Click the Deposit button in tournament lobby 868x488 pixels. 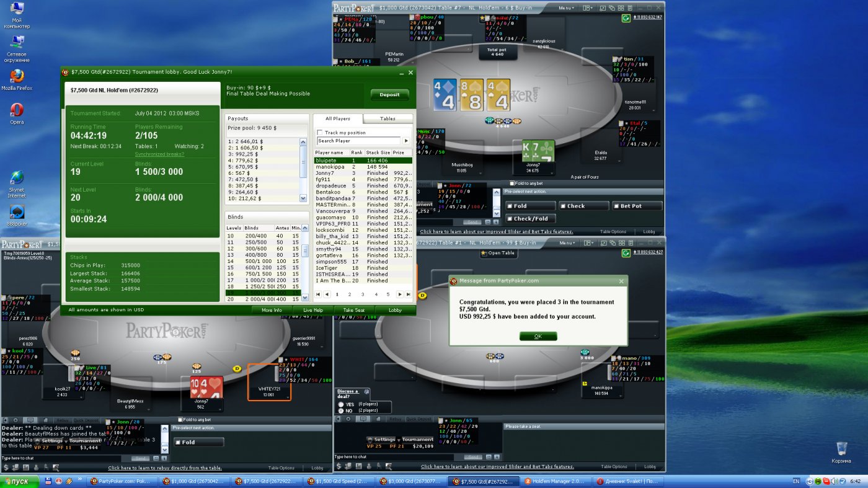click(x=390, y=95)
